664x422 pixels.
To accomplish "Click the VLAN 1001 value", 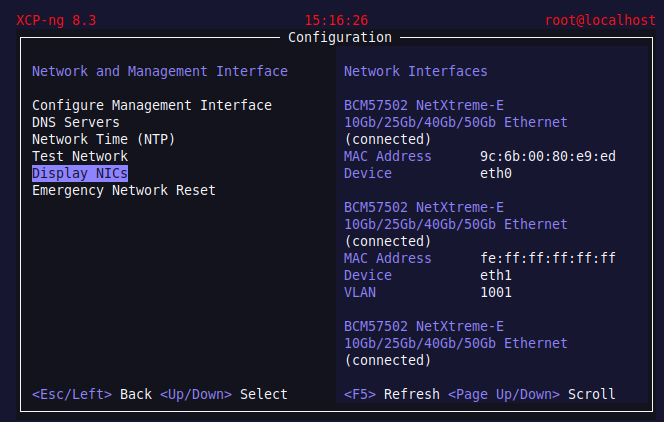I will (x=496, y=292).
